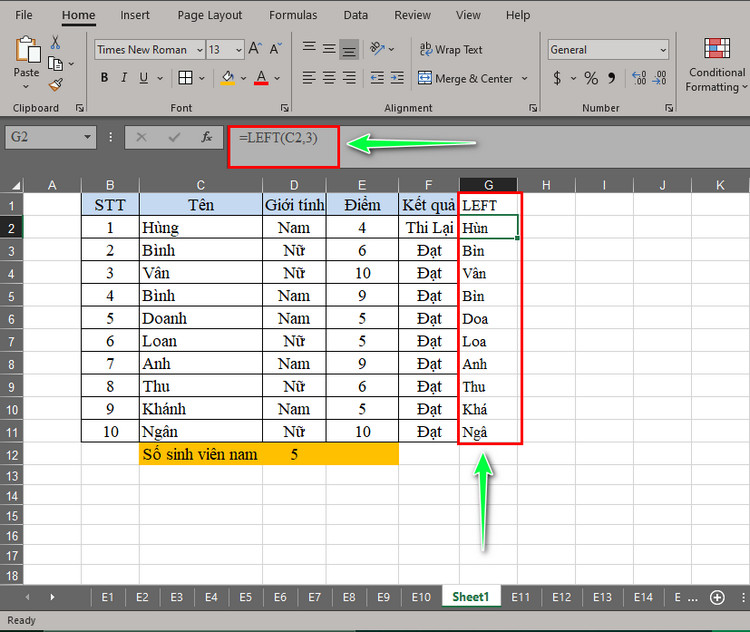Select the Format Painter brush
This screenshot has width=750, height=632.
pyautogui.click(x=55, y=85)
